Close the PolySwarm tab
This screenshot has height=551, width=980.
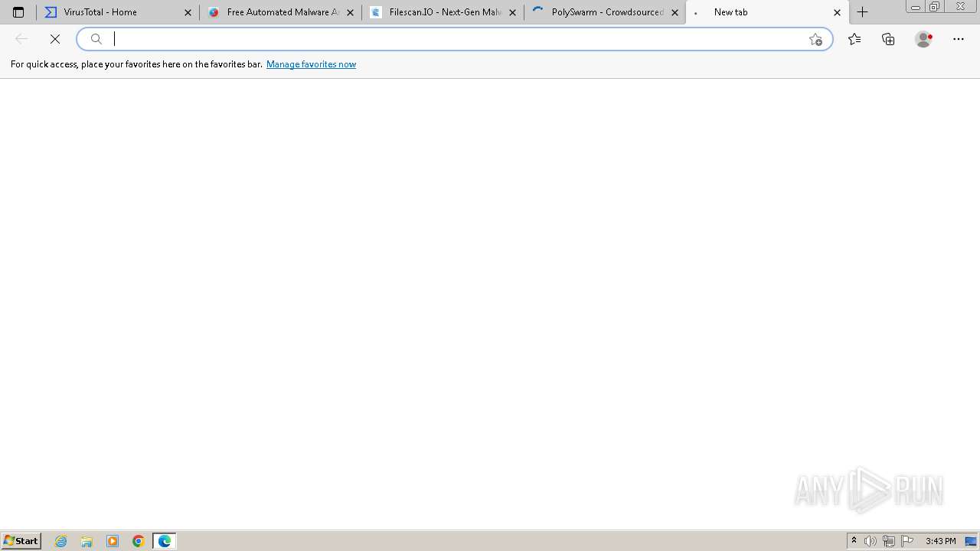[675, 12]
